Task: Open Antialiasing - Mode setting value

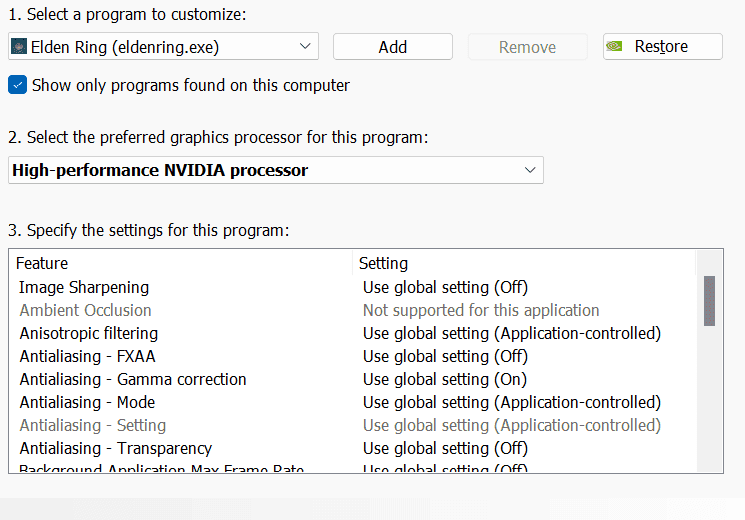Action: pos(512,402)
